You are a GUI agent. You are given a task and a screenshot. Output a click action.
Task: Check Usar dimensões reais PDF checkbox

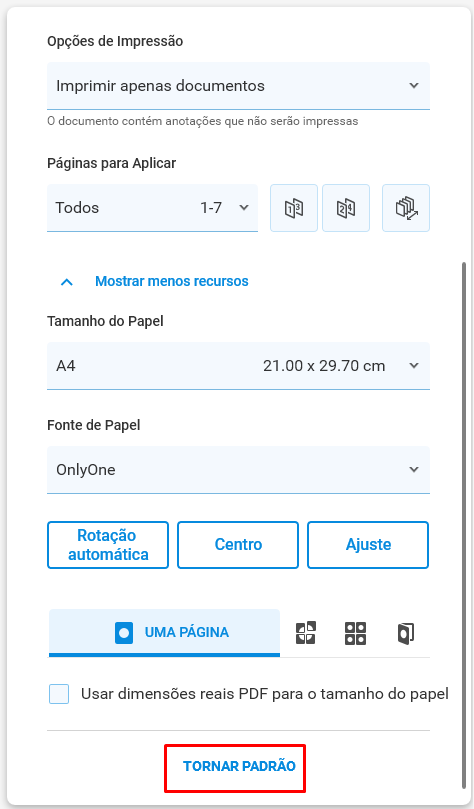coord(59,694)
